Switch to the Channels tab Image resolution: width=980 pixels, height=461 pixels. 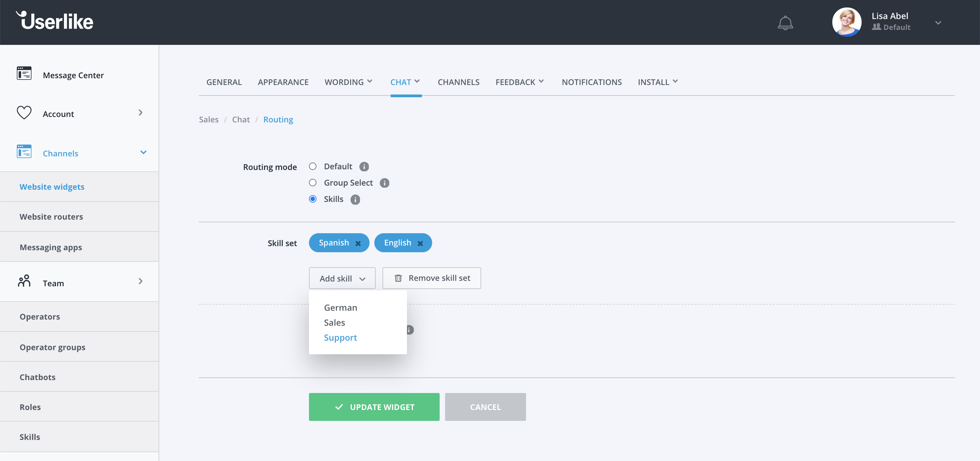[x=458, y=82]
